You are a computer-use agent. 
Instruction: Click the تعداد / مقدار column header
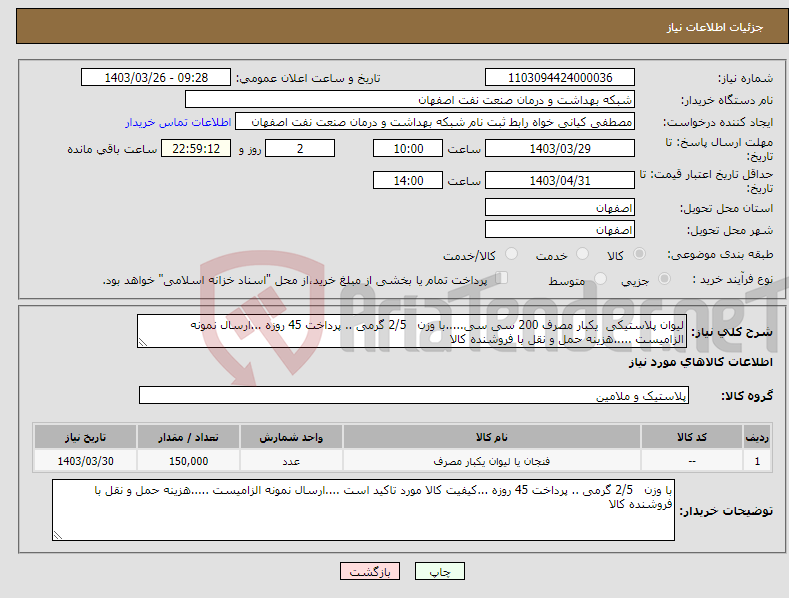[188, 437]
